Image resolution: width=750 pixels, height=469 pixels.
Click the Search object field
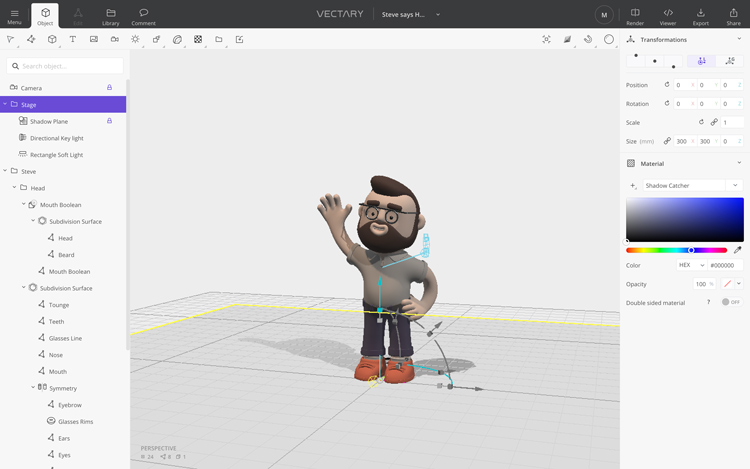pyautogui.click(x=65, y=66)
